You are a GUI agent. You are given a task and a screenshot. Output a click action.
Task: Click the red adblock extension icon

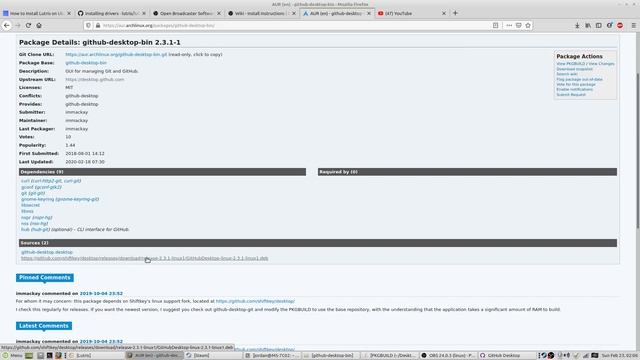[x=620, y=25]
